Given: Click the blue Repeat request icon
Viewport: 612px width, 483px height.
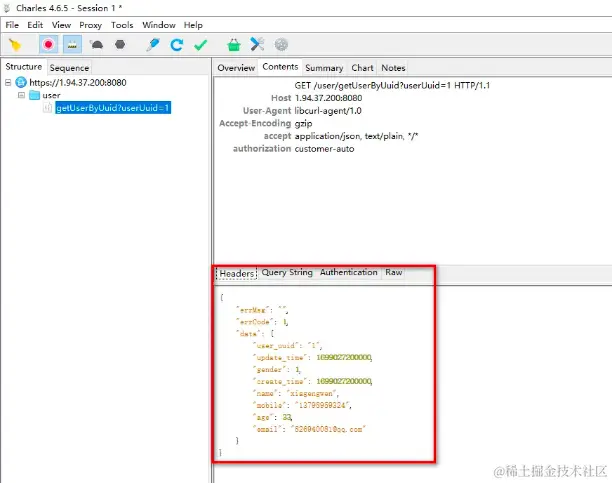Looking at the screenshot, I should coord(176,45).
